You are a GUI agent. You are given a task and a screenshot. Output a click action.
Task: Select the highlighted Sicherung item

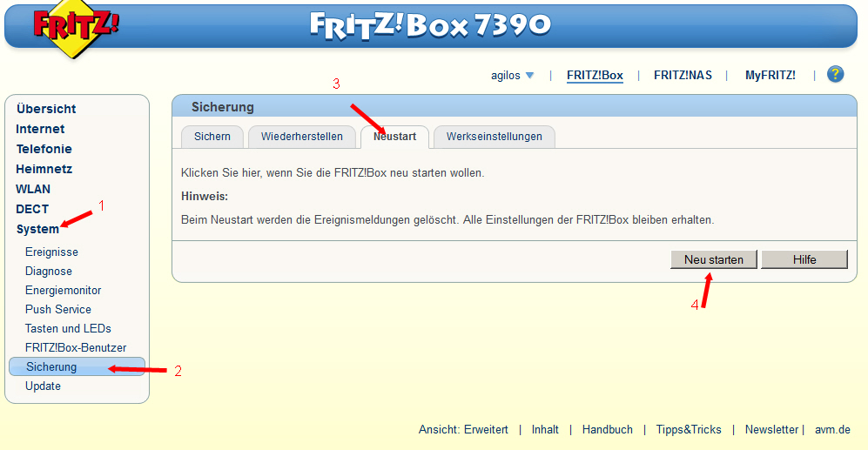[77, 366]
